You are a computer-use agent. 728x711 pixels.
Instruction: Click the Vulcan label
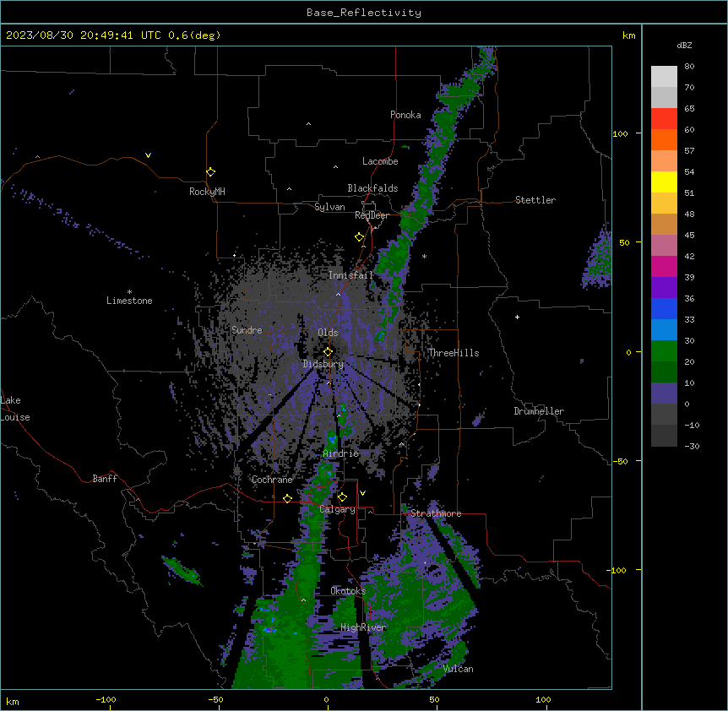[x=459, y=669]
